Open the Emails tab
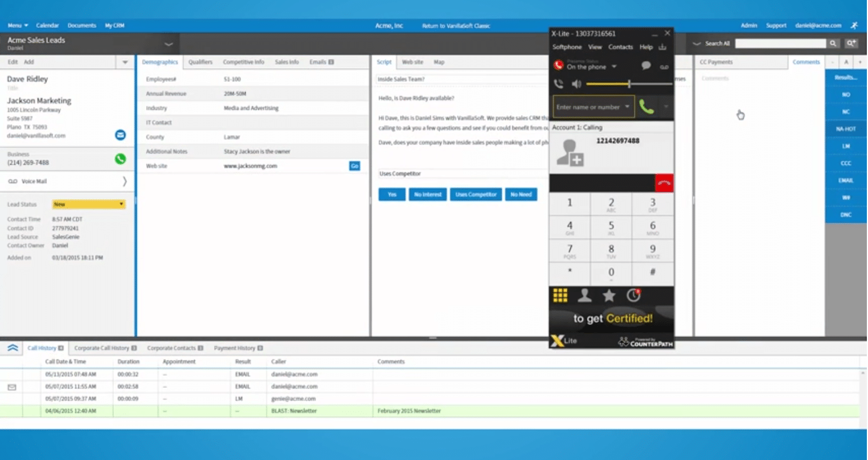Screen dimensions: 868x460 321,62
